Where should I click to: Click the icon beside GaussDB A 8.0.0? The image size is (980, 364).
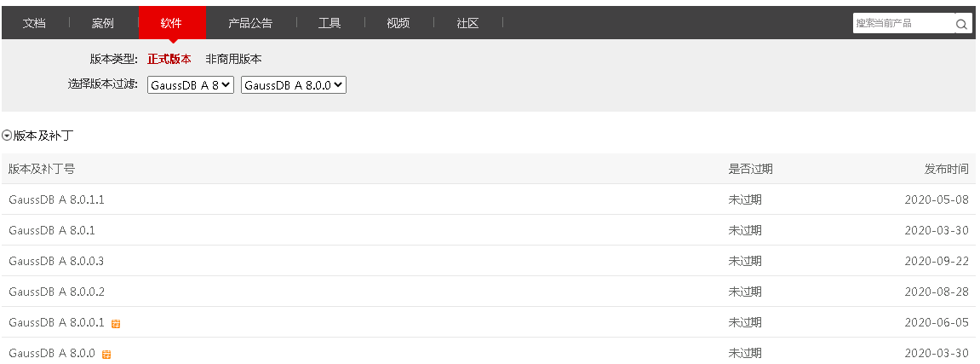(x=106, y=355)
